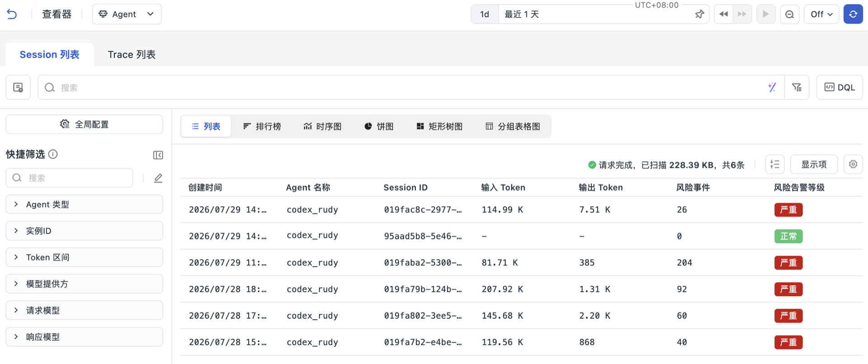
Task: Select the 列表 view tab
Action: tap(206, 126)
